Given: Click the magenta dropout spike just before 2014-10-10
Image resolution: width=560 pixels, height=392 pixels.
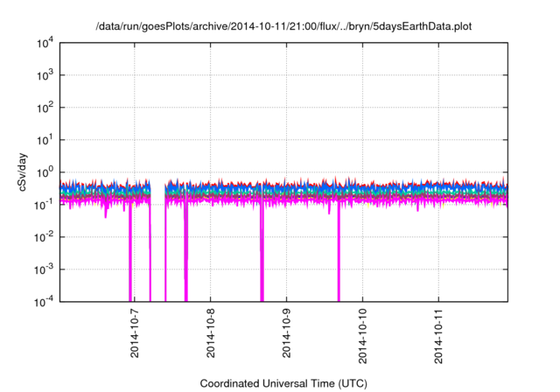Looking at the screenshot, I should coord(339,254).
